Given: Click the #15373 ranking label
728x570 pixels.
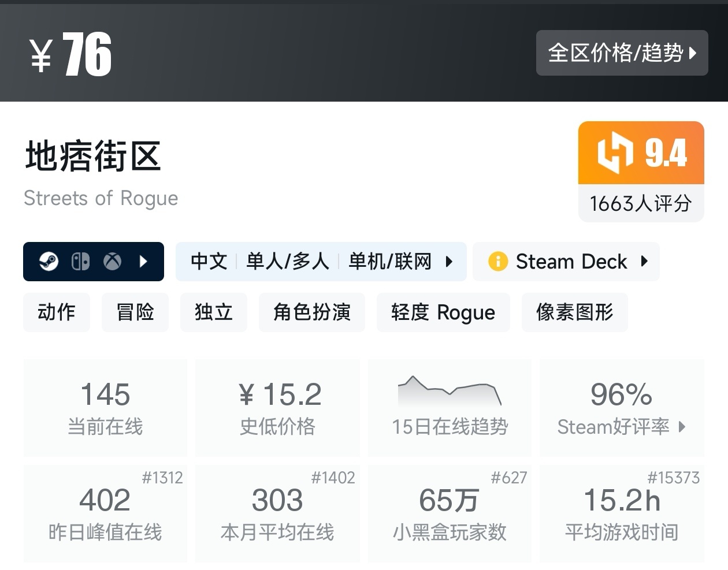Looking at the screenshot, I should (673, 478).
